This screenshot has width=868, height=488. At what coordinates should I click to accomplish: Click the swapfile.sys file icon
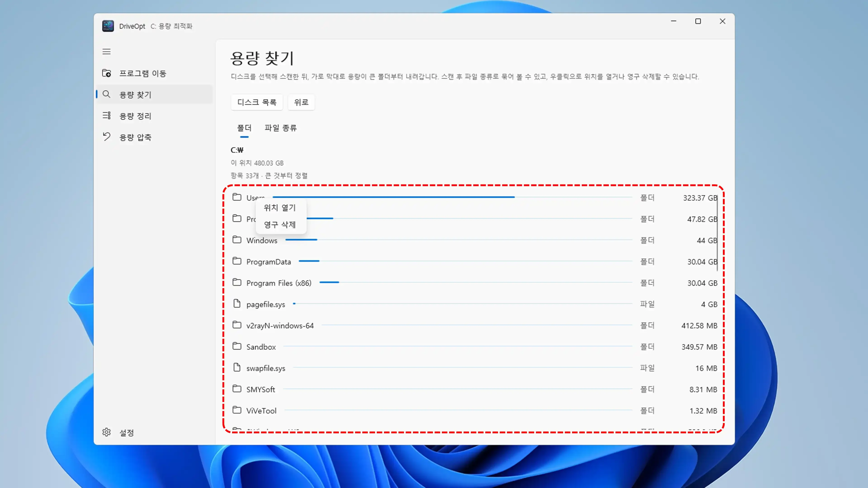point(237,367)
